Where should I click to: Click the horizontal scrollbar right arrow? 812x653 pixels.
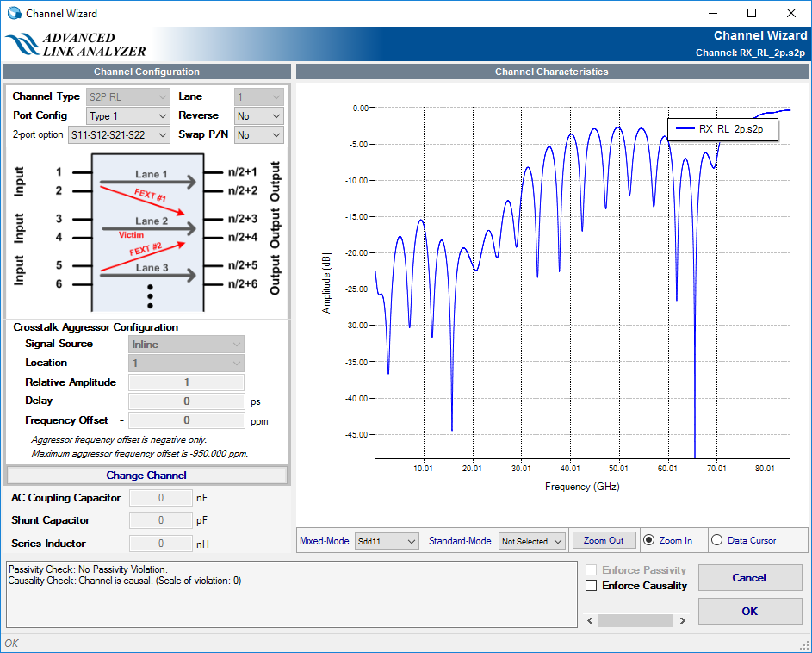[x=682, y=620]
